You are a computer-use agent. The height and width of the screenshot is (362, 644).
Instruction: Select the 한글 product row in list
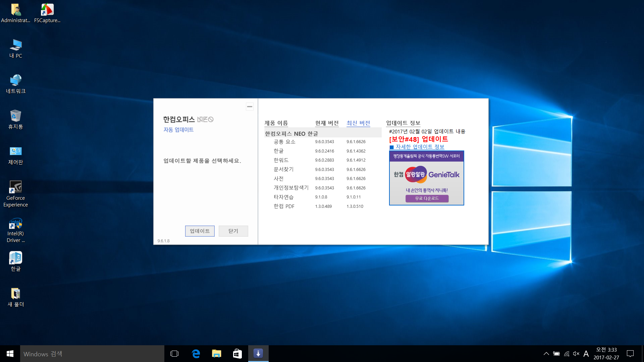tap(323, 151)
